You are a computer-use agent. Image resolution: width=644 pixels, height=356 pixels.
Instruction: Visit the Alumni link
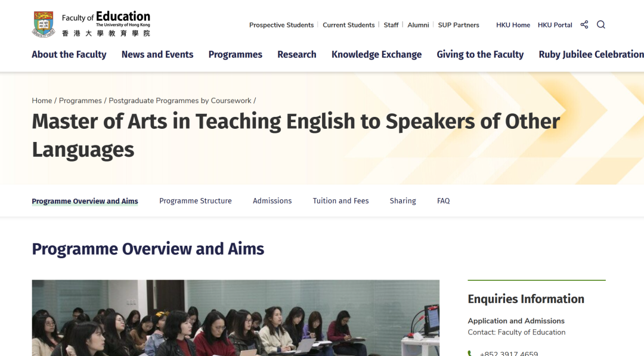click(418, 25)
